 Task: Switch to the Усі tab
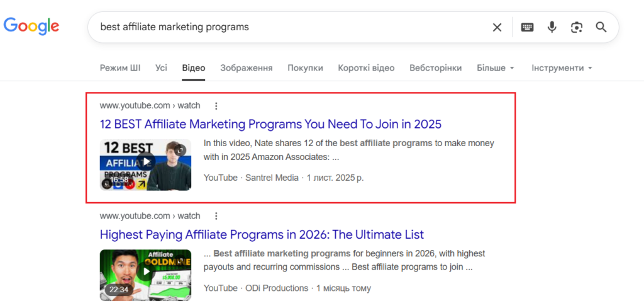click(x=162, y=68)
